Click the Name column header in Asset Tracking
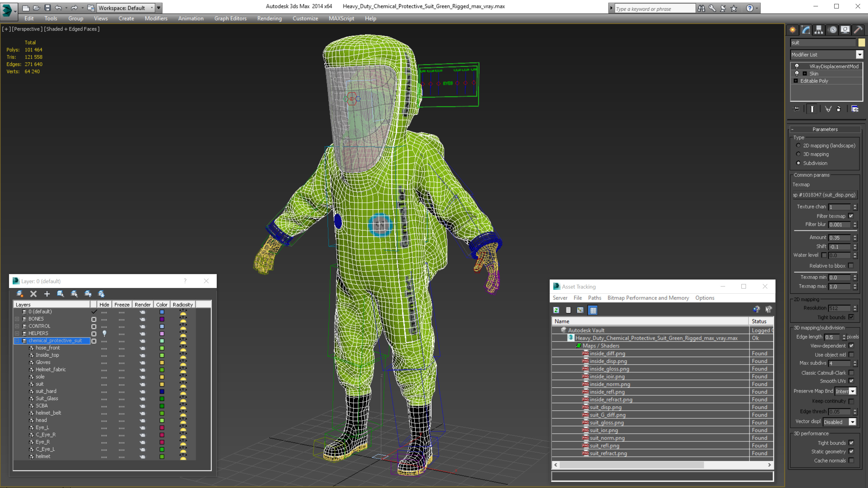This screenshot has width=868, height=488. coord(650,321)
